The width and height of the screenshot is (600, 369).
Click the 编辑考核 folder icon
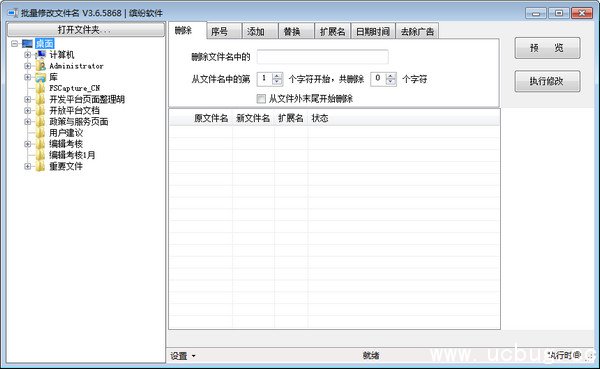pos(41,144)
